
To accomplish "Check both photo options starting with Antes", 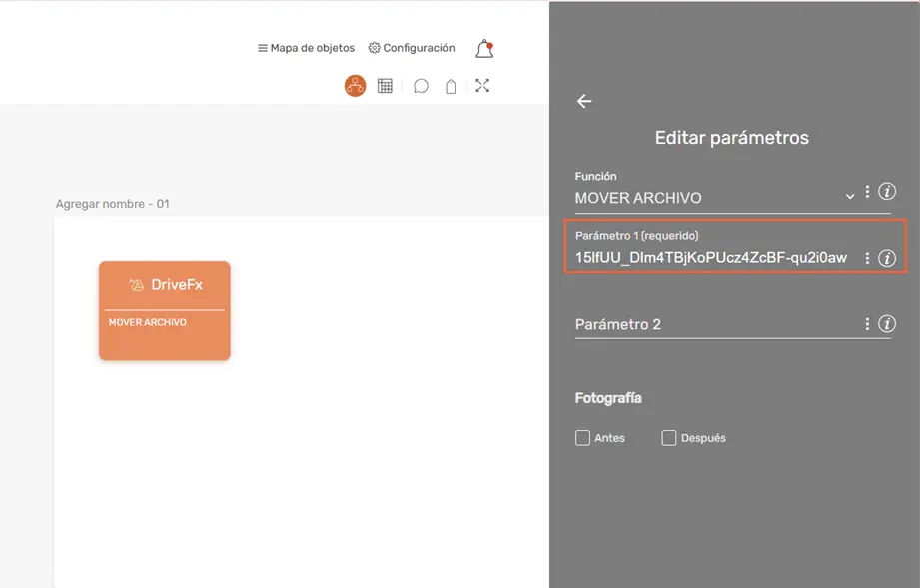I will [x=582, y=437].
